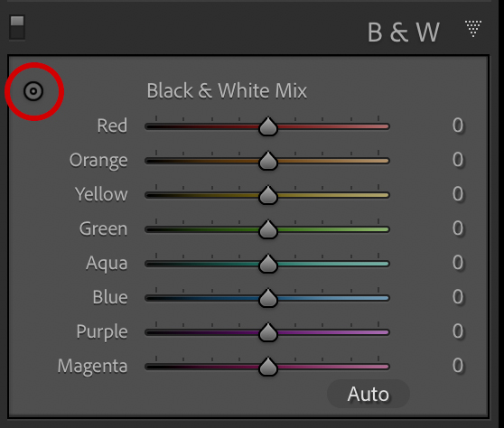Click the Magenta slider handle

click(268, 367)
